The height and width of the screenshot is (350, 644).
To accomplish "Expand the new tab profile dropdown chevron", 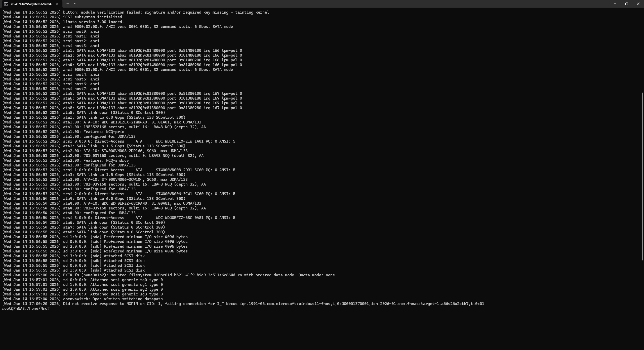I will tap(75, 4).
